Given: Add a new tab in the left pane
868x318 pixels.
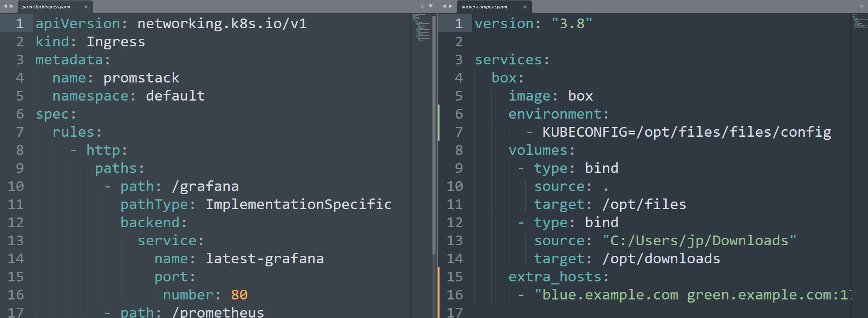Looking at the screenshot, I should coord(422,6).
